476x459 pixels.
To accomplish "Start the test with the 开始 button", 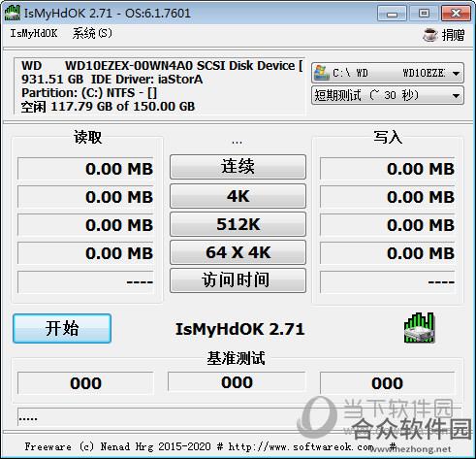I will click(x=62, y=328).
